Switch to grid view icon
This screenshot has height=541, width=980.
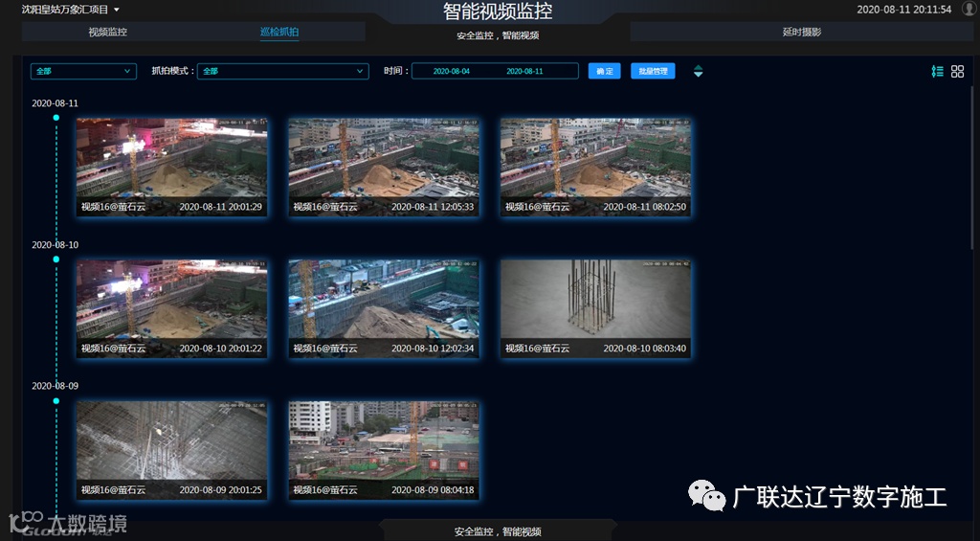pos(957,71)
